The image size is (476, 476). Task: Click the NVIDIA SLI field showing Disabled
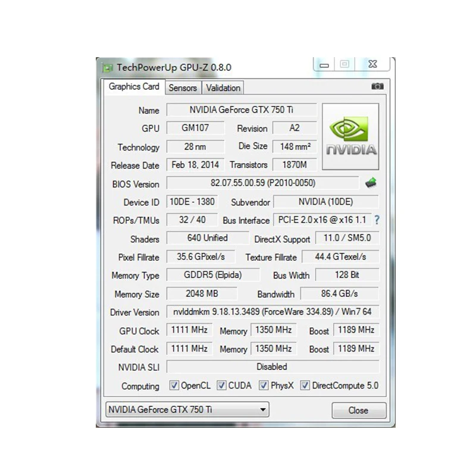(273, 367)
